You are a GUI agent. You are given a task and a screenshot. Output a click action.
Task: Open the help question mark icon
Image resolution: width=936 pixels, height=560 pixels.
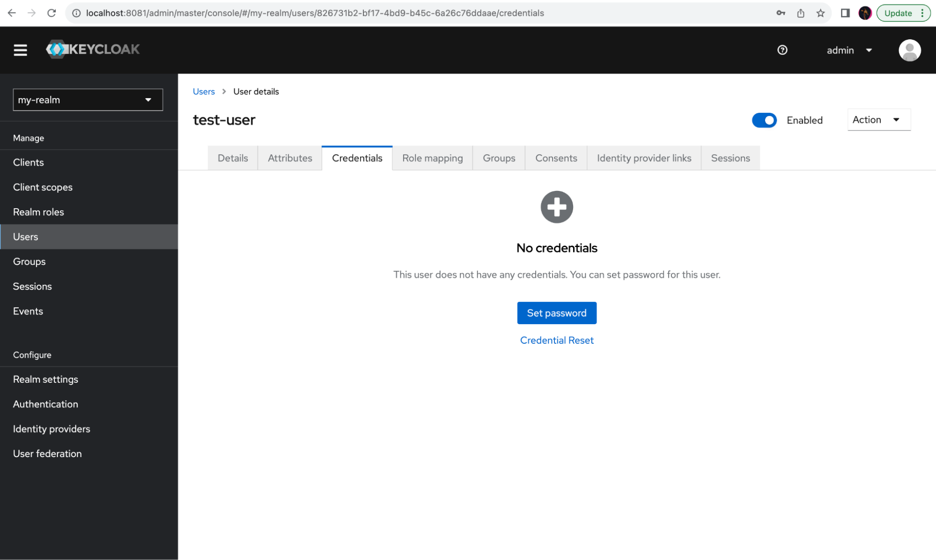pyautogui.click(x=782, y=50)
